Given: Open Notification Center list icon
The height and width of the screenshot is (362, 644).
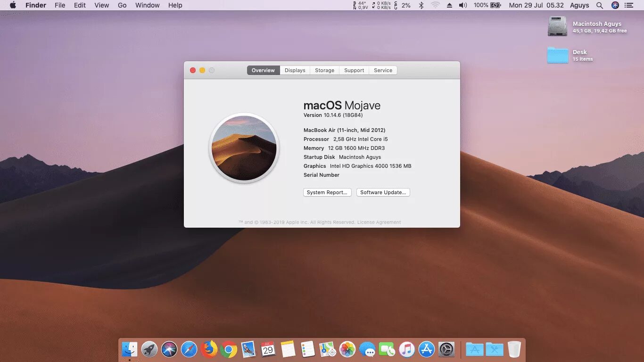Looking at the screenshot, I should [x=629, y=5].
